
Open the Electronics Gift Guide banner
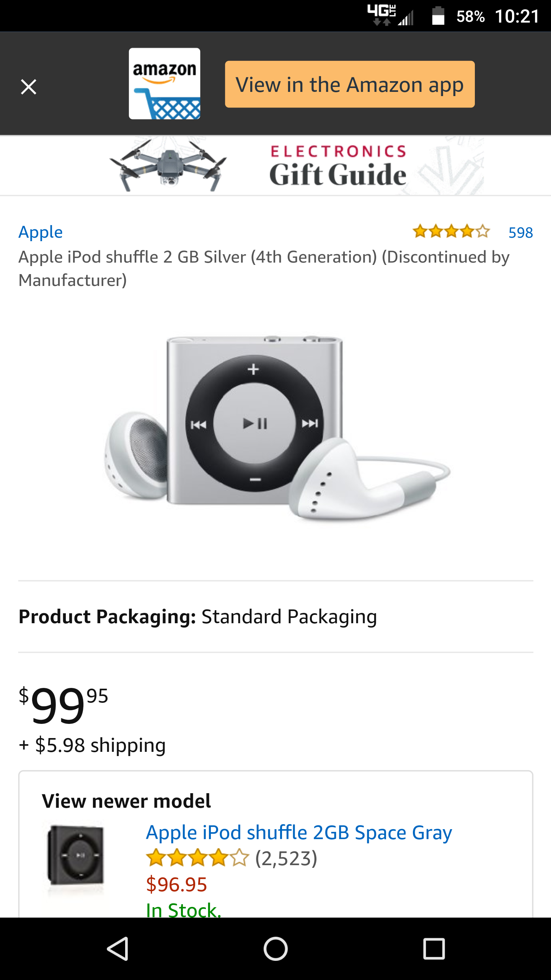click(337, 166)
